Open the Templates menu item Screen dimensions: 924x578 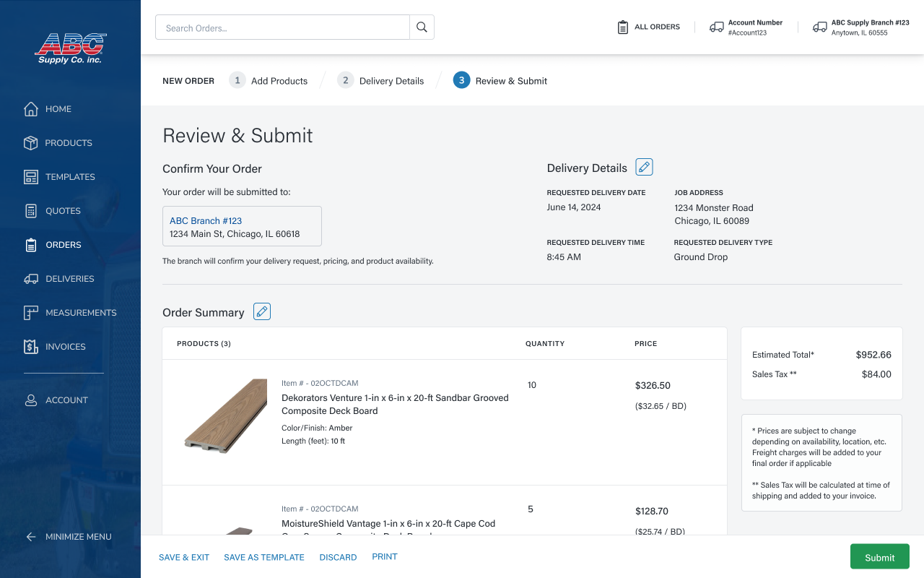(x=70, y=177)
